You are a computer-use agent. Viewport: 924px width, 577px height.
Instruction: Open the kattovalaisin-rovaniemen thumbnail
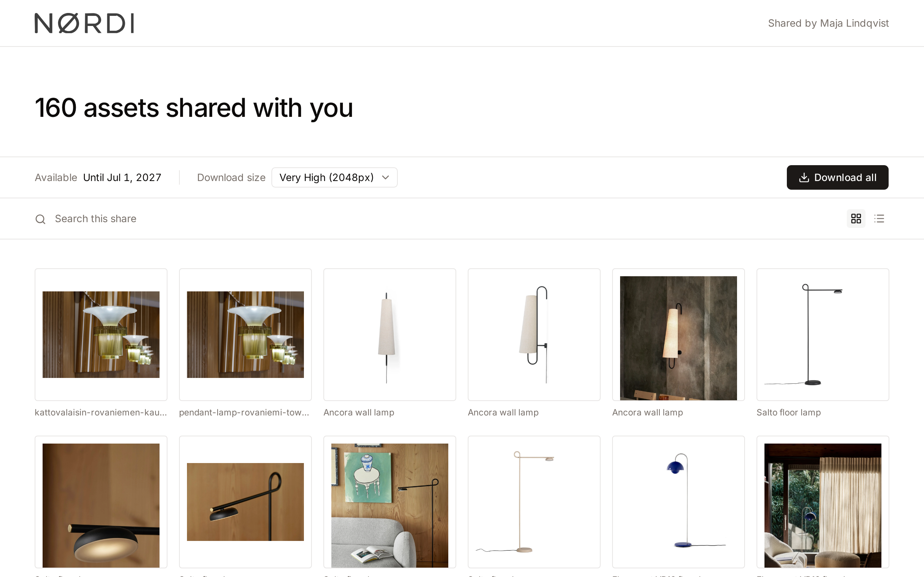coord(101,335)
